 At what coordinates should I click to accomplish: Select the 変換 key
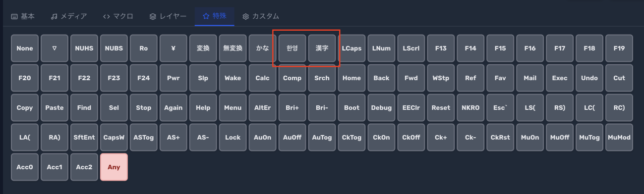pos(203,48)
